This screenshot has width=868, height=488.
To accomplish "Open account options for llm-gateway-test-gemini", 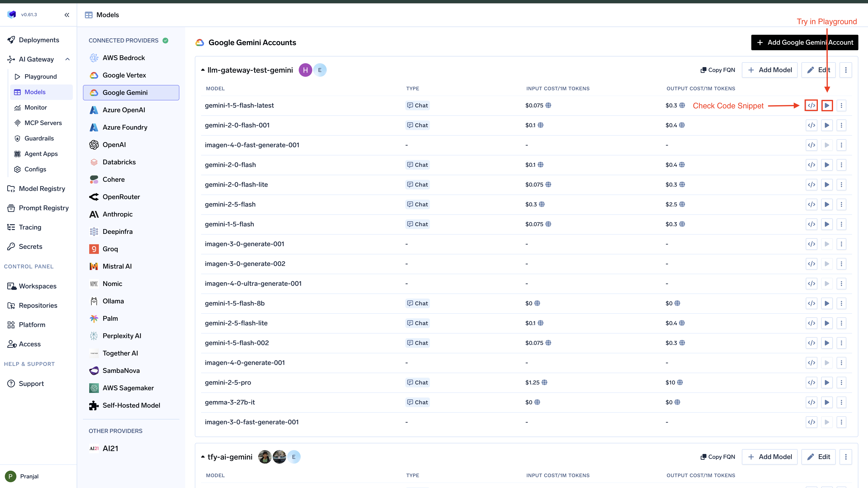I will tap(846, 70).
